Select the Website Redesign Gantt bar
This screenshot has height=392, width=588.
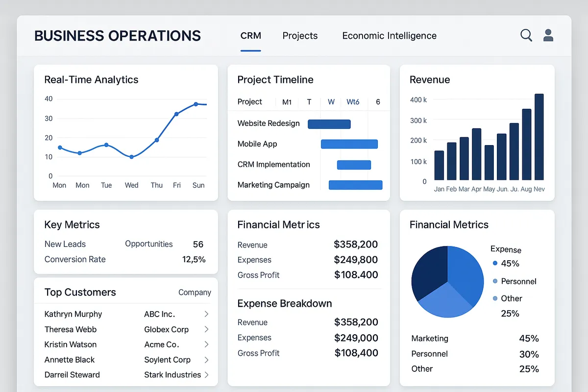pos(329,124)
